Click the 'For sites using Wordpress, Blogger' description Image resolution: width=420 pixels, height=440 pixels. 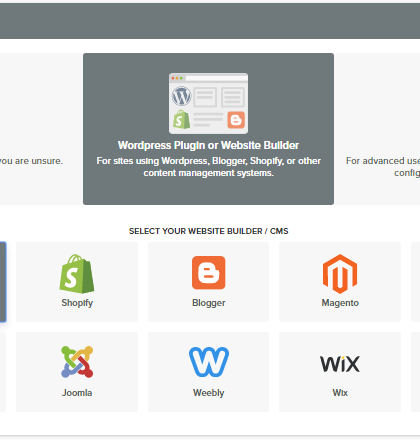tap(209, 167)
